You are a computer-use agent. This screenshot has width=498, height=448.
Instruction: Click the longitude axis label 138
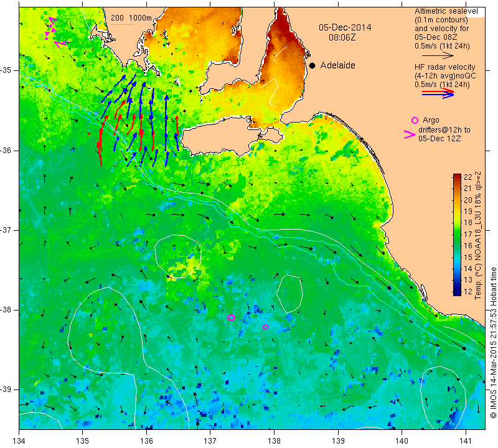(x=274, y=441)
